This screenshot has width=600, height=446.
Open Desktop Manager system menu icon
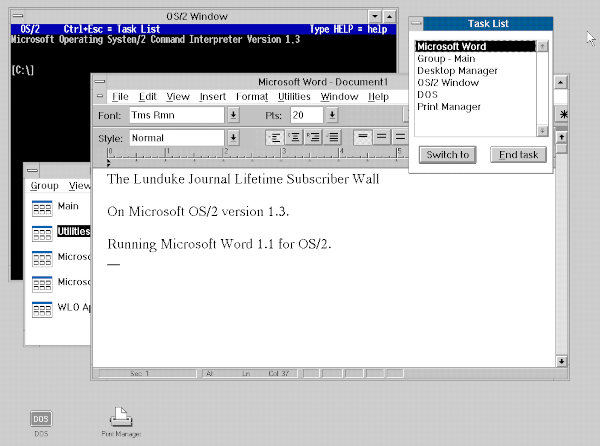[33, 170]
